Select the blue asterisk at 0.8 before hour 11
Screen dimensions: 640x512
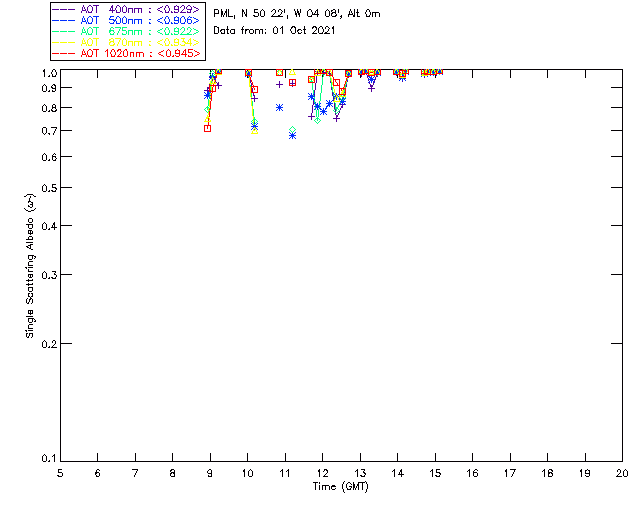279,108
